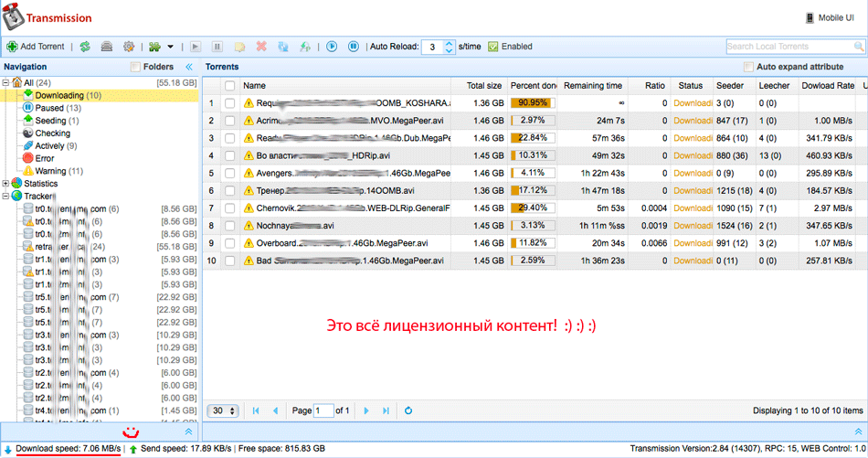Click the Add Torrent button
Image resolution: width=868 pixels, height=458 pixels.
[35, 46]
